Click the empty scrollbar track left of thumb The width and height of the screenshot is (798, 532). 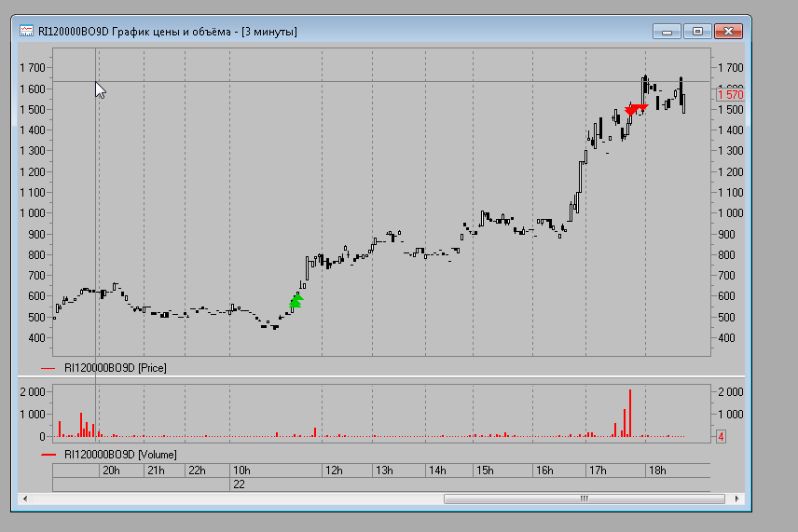(233, 498)
